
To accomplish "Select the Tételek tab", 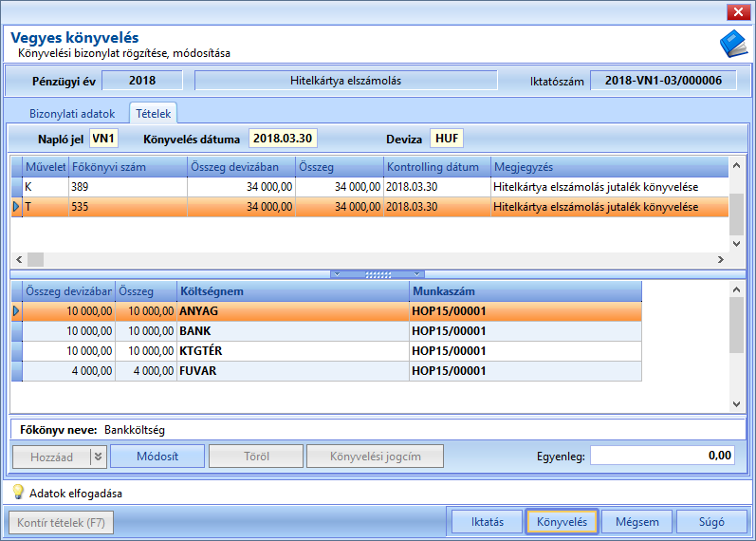I will click(154, 114).
